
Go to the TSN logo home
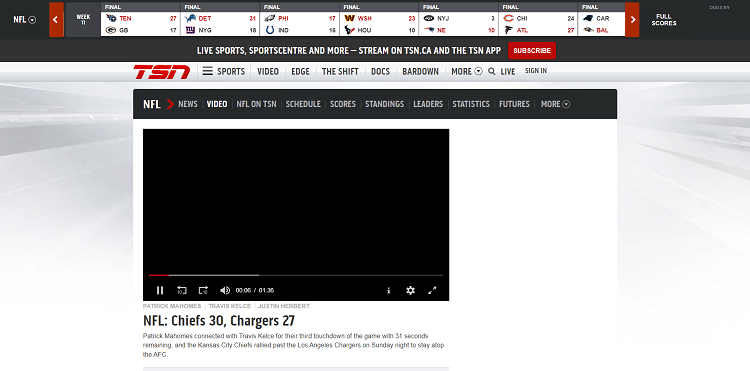tap(162, 72)
